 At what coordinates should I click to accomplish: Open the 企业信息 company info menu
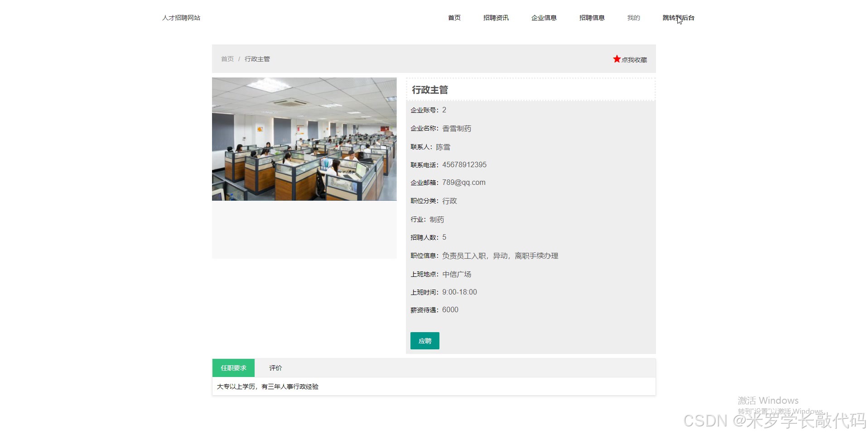pyautogui.click(x=543, y=18)
